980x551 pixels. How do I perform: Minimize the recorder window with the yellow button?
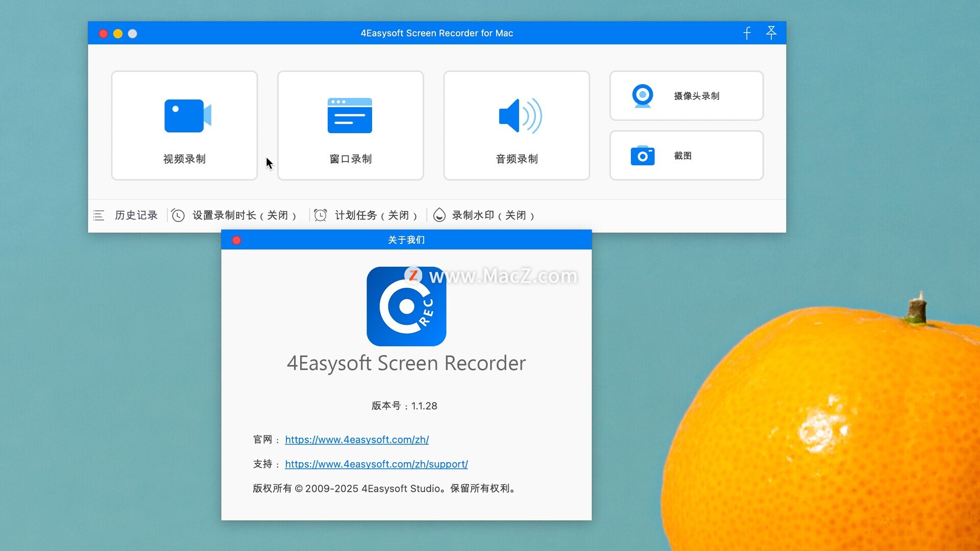118,34
